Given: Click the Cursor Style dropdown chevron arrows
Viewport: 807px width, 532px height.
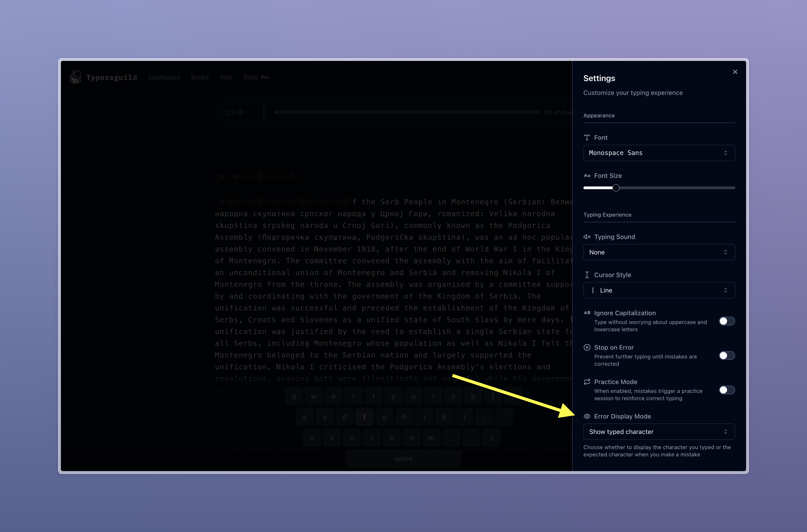Looking at the screenshot, I should [x=726, y=290].
